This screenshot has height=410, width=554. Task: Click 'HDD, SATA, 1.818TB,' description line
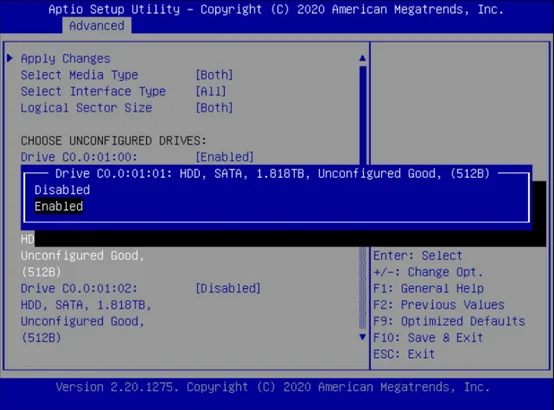(86, 305)
